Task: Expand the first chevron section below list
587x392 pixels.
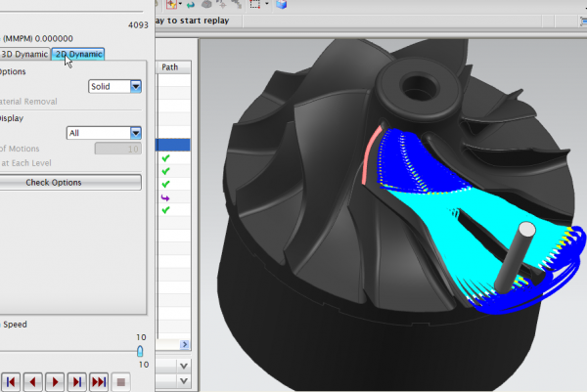Action: [x=184, y=366]
